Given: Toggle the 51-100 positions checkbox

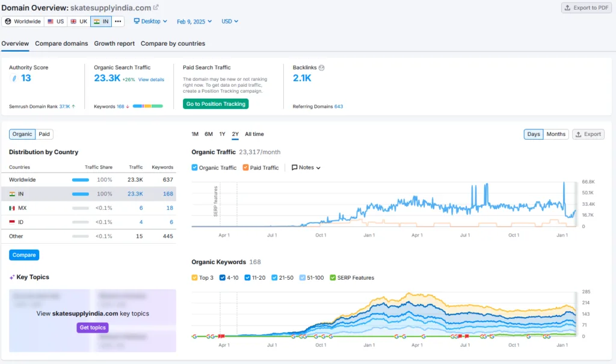Looking at the screenshot, I should (x=303, y=277).
